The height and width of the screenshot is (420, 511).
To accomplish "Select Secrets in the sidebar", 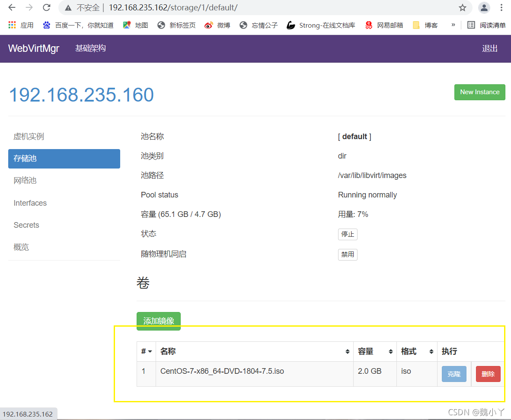I will coord(64,225).
